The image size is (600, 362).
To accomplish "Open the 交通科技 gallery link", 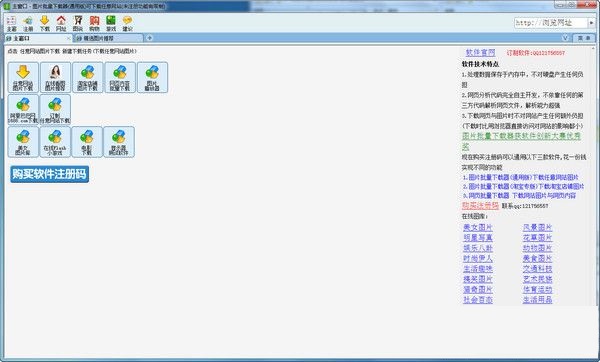I will [538, 269].
